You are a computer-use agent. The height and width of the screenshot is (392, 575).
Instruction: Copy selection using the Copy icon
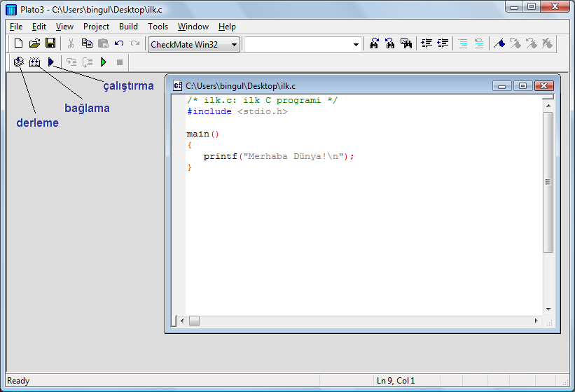pos(87,43)
